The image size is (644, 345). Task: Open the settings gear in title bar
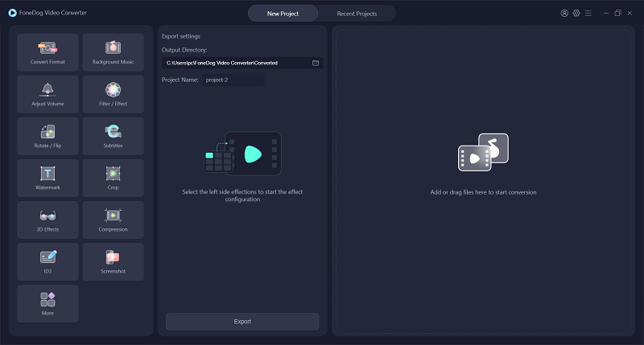coord(576,14)
